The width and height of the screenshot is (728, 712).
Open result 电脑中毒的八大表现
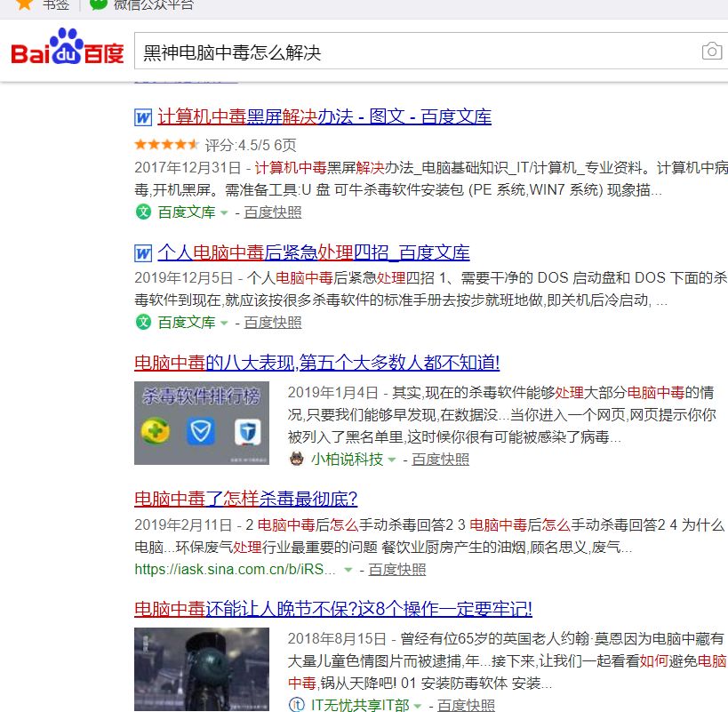click(316, 363)
